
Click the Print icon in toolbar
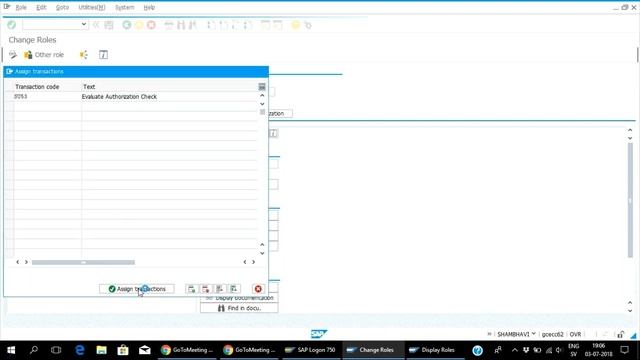(169, 25)
